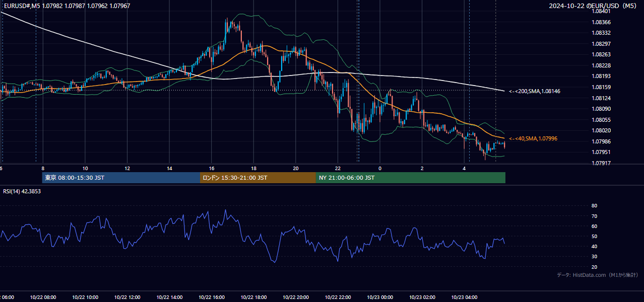Click price level 1.08159 on axis
The image size is (644, 302).
602,87
